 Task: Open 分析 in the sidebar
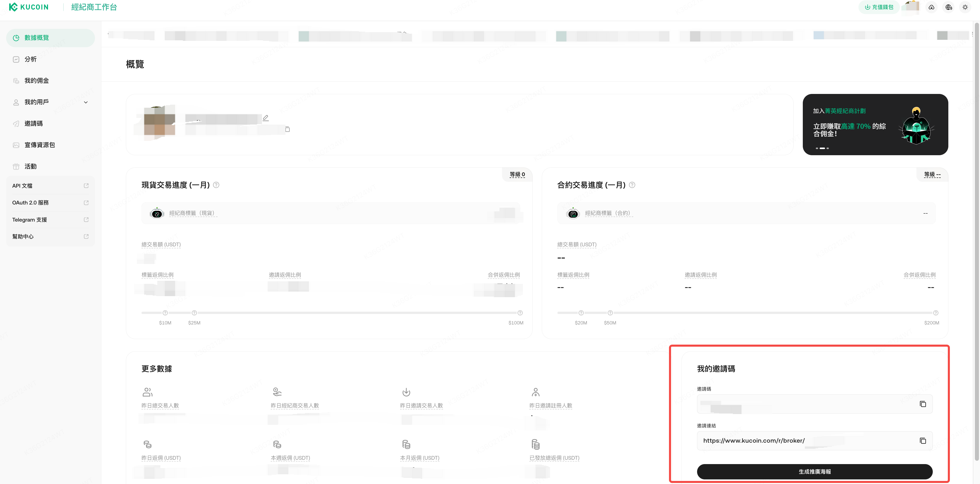click(31, 59)
